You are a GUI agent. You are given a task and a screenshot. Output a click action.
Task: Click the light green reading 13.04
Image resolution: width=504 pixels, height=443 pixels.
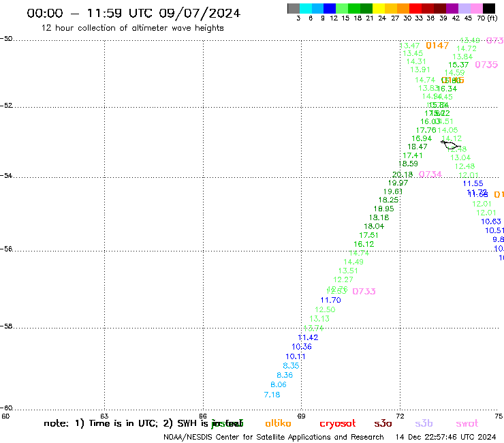point(460,157)
